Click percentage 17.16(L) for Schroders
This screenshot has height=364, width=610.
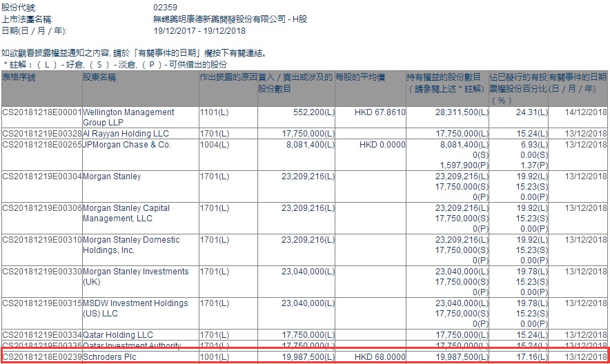coord(532,357)
